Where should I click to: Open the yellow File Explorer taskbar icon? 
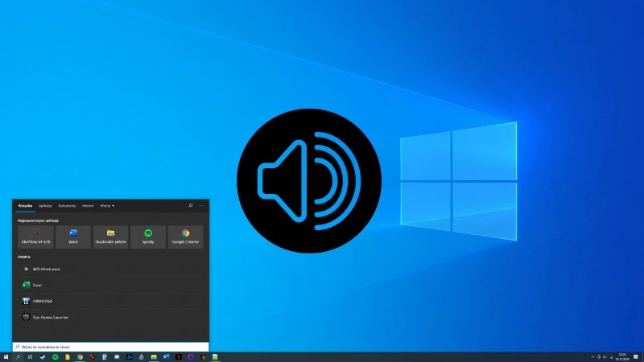(x=154, y=357)
